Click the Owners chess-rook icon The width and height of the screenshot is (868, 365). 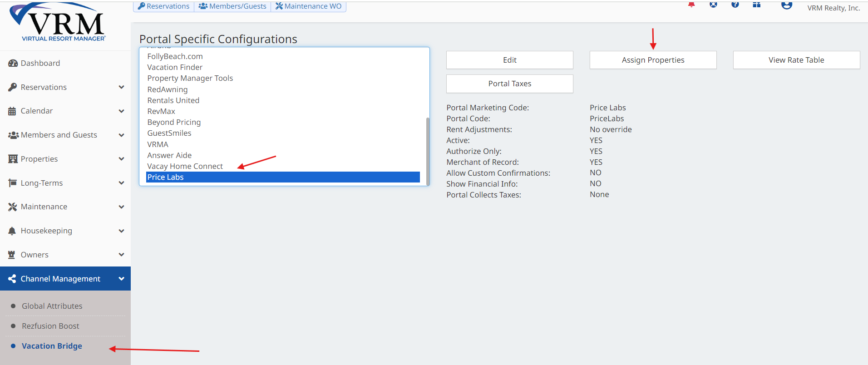click(x=12, y=255)
